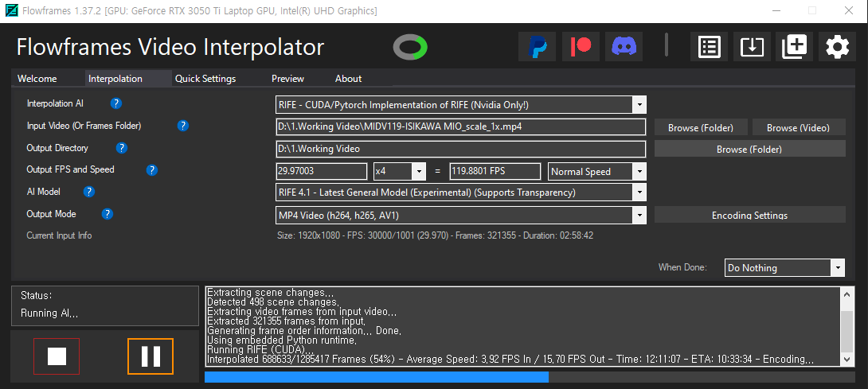Go to the Preview tab

click(x=287, y=79)
